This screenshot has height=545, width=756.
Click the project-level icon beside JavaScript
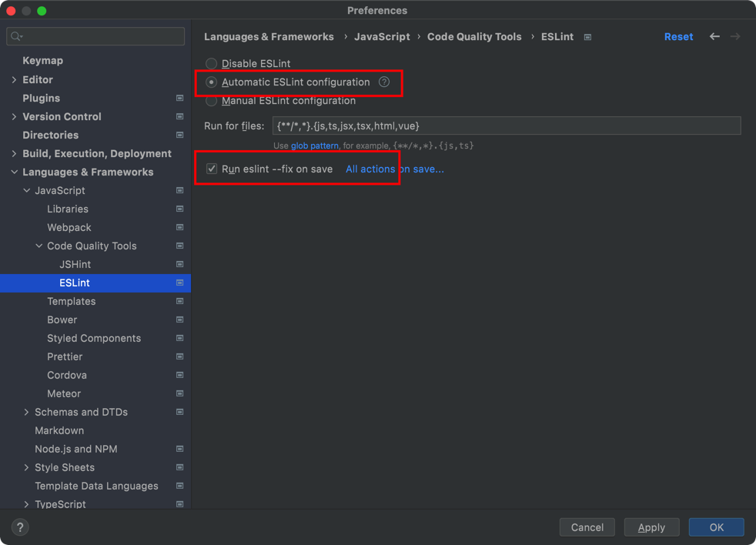click(180, 190)
